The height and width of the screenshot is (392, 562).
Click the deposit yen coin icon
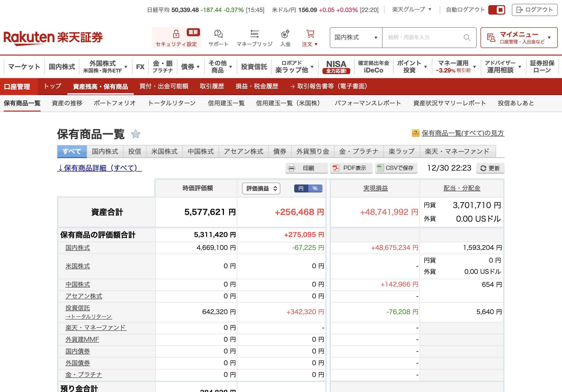[285, 34]
